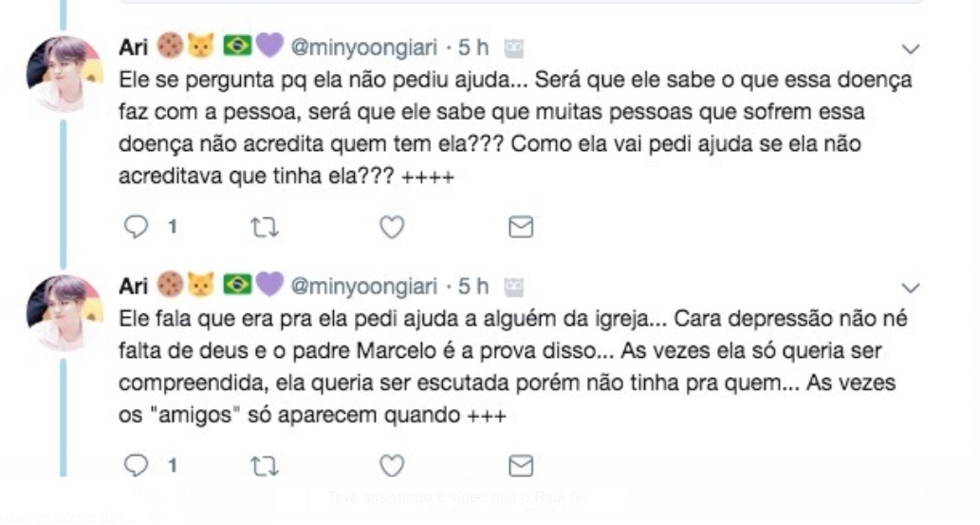This screenshot has height=525, width=980.
Task: Reply to the tweet about "pediu ajuda"
Action: click(139, 227)
